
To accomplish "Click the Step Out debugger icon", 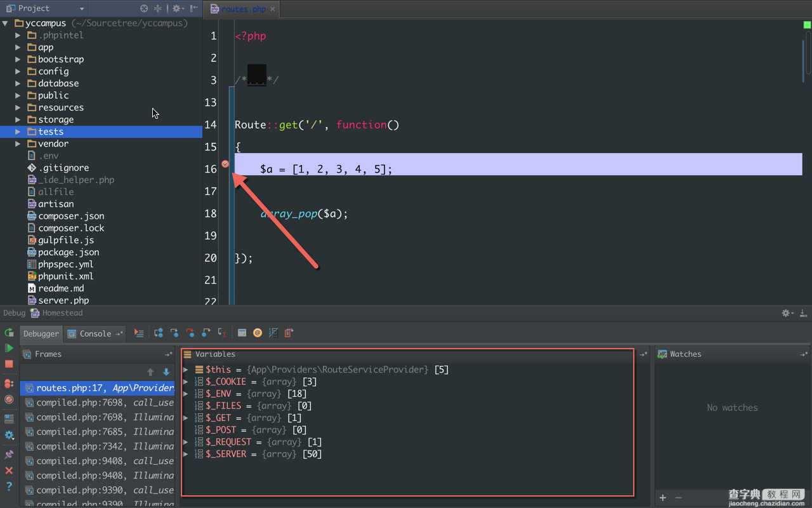I will pyautogui.click(x=206, y=333).
